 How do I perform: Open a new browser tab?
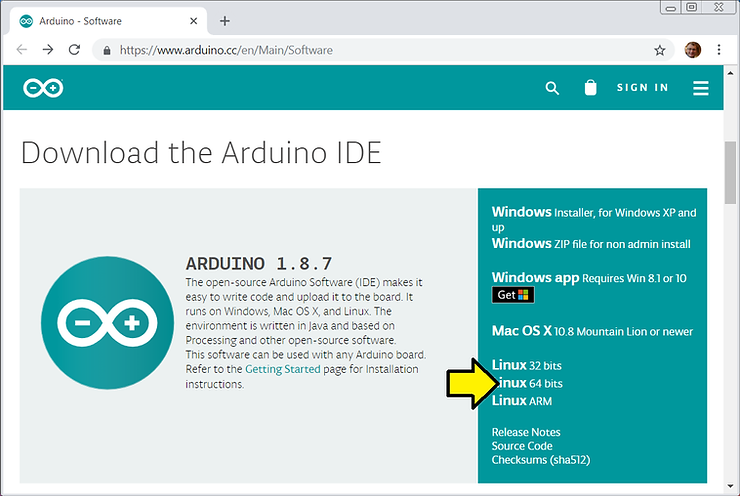(x=225, y=20)
